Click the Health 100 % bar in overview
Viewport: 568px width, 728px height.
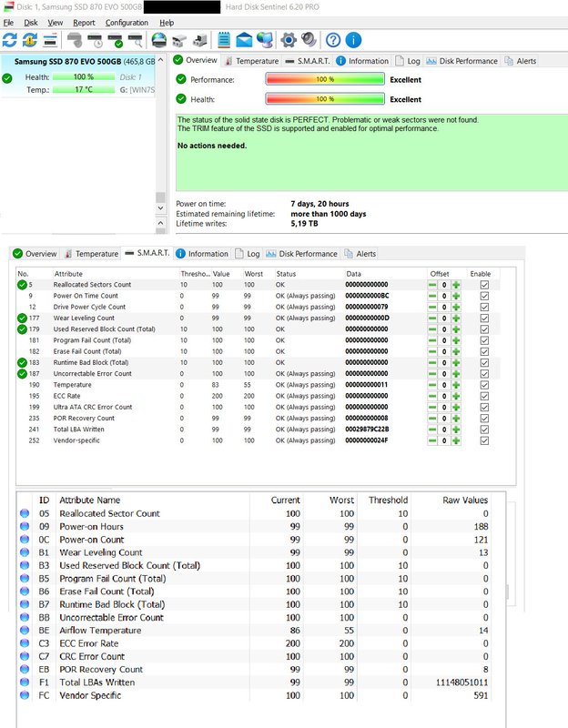click(x=325, y=99)
